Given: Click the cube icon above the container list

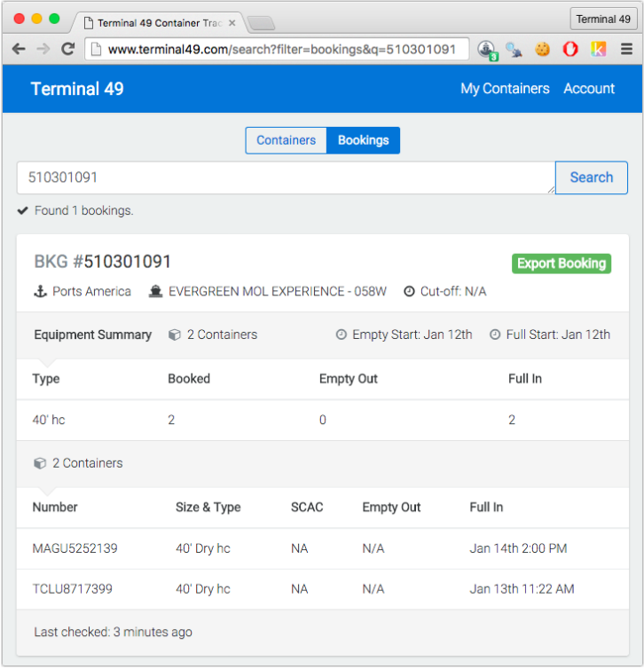Looking at the screenshot, I should click(40, 463).
